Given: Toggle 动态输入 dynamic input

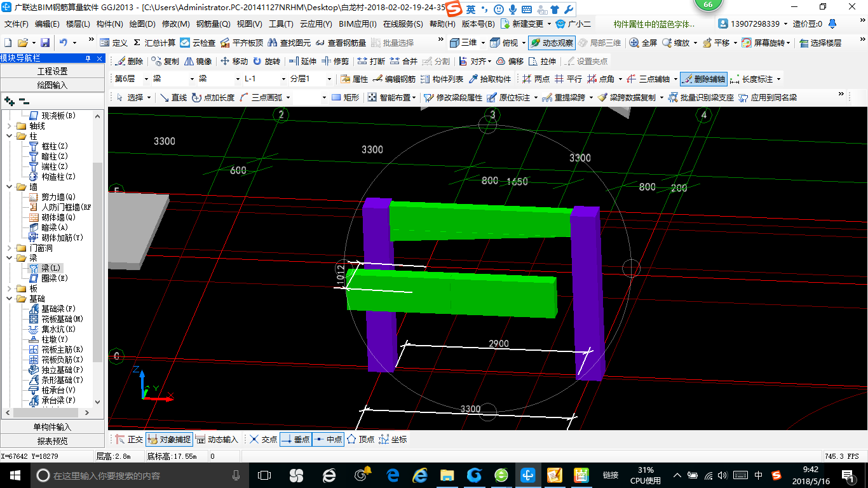Looking at the screenshot, I should 216,439.
